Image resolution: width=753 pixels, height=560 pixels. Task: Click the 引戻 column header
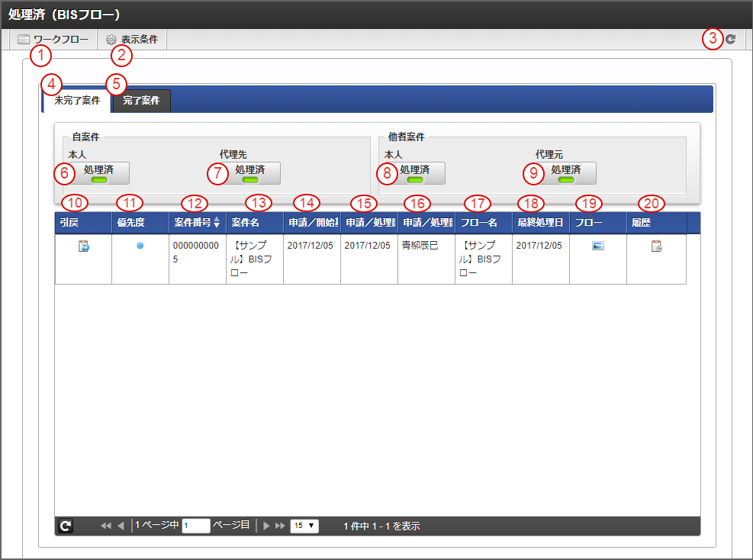[84, 223]
